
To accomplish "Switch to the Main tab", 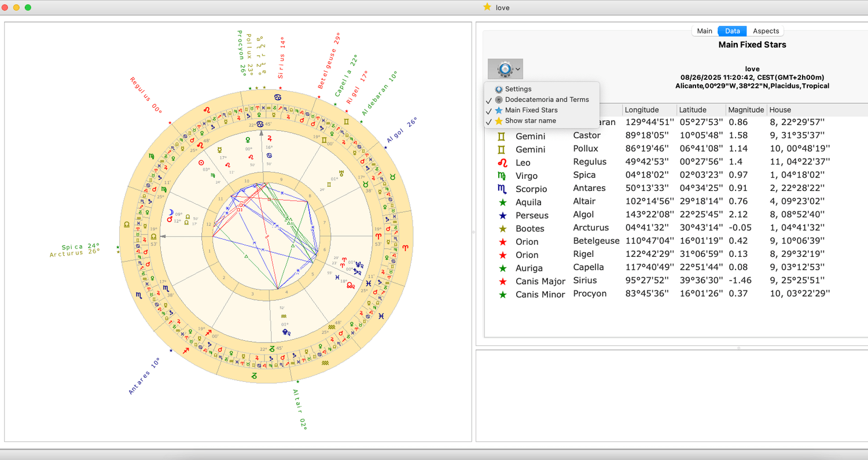I will (x=704, y=31).
